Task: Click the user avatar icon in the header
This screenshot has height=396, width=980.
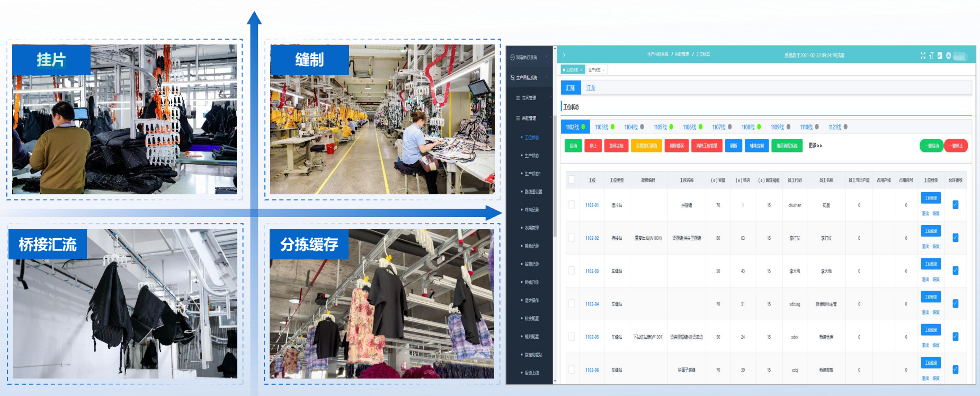Action: click(949, 56)
